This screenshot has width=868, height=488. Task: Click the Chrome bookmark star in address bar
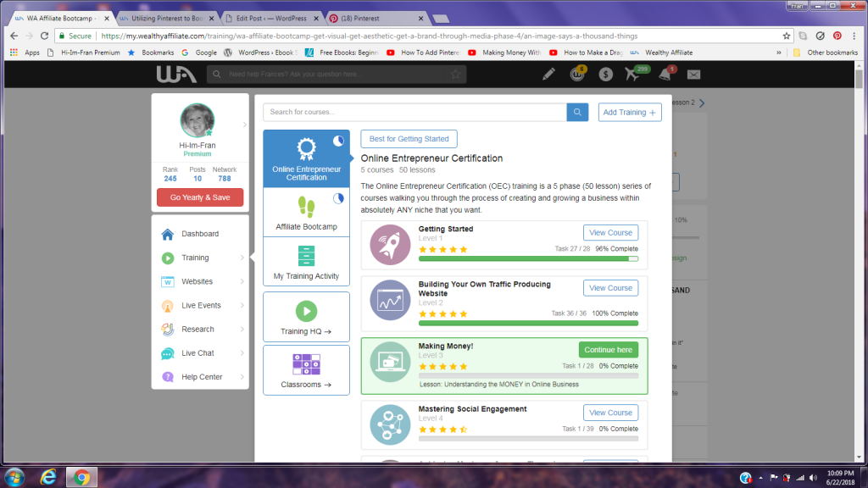pos(786,36)
